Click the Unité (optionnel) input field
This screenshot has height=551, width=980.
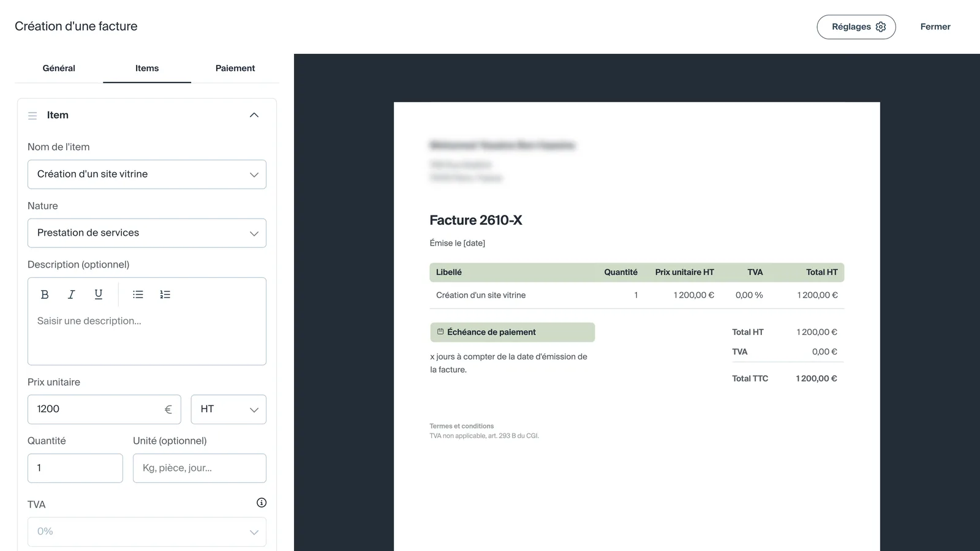tap(200, 468)
